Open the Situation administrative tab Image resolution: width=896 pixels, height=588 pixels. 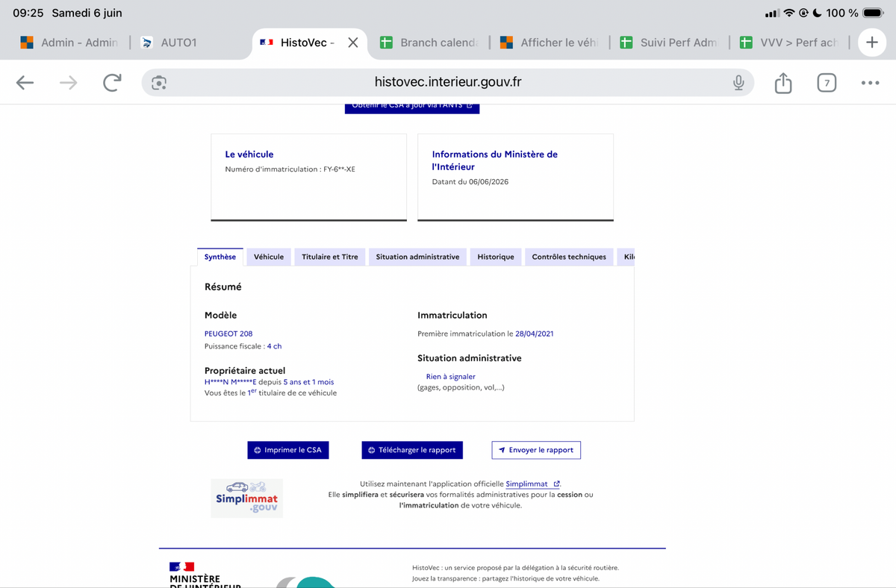tap(417, 257)
